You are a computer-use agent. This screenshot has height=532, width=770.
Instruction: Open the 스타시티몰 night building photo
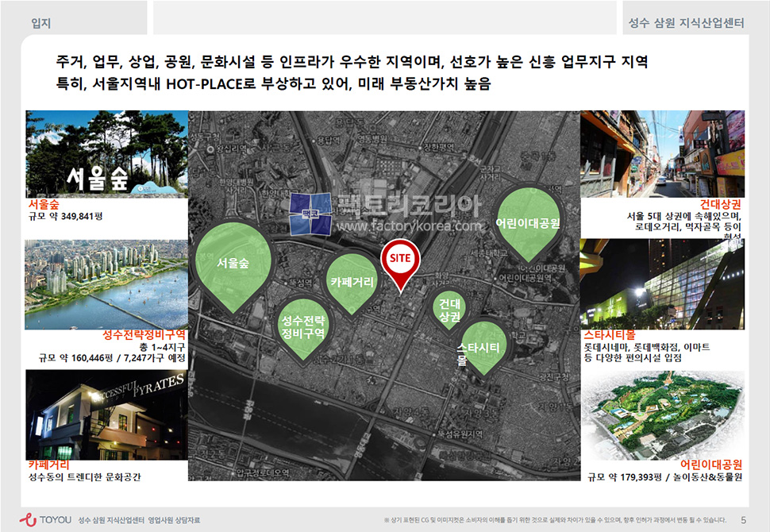coord(663,284)
